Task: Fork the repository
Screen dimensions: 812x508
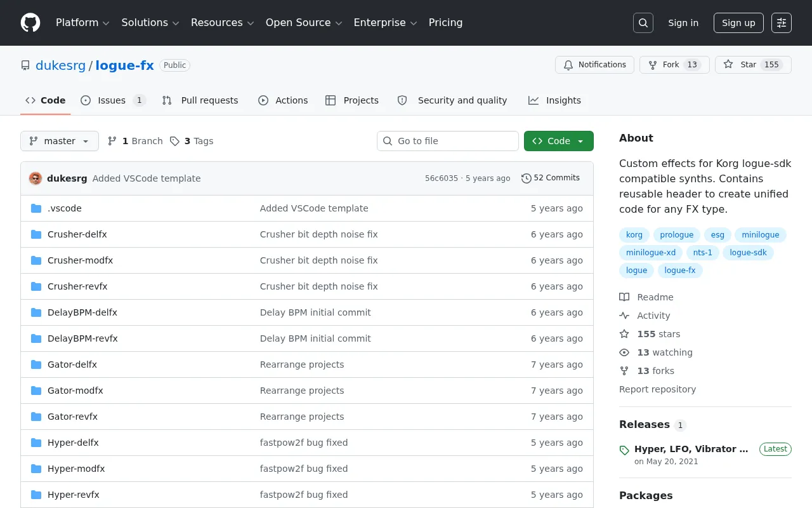Action: [x=674, y=65]
